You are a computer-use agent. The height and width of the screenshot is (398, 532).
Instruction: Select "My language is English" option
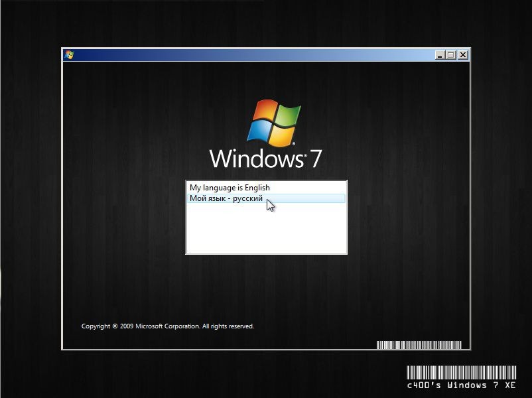coord(266,188)
